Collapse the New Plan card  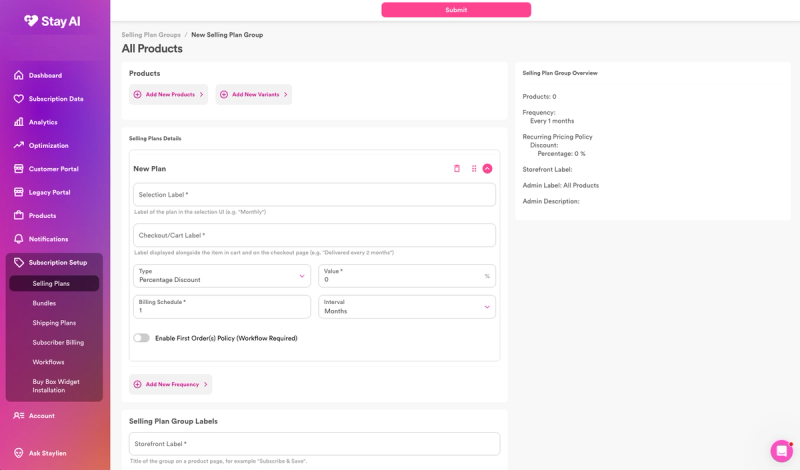(x=487, y=168)
